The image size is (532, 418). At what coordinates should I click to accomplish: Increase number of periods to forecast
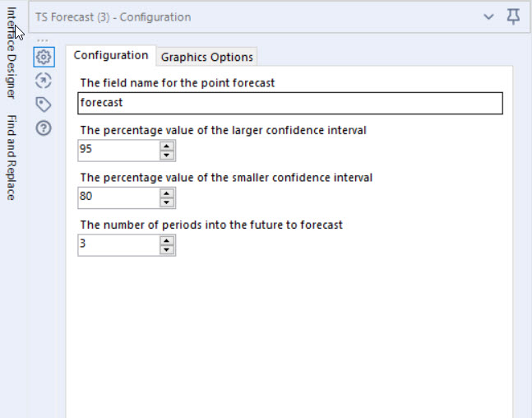pyautogui.click(x=167, y=241)
